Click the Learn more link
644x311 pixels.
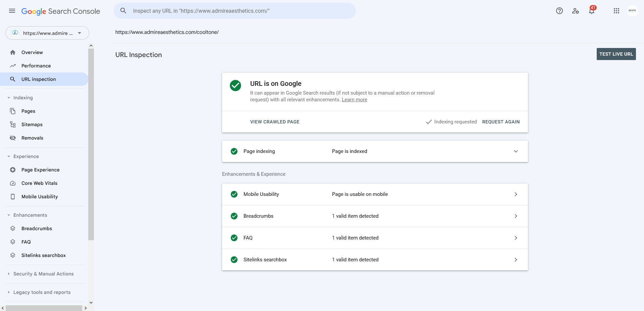(355, 100)
